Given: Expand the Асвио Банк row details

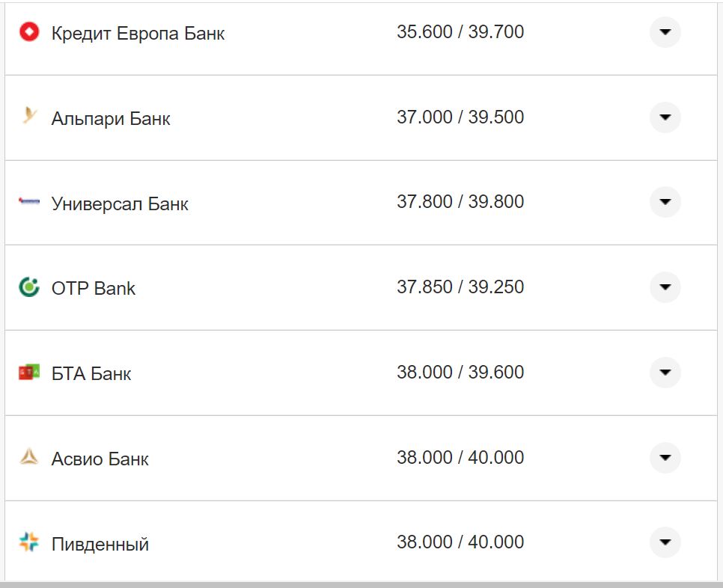Looking at the screenshot, I should 665,458.
